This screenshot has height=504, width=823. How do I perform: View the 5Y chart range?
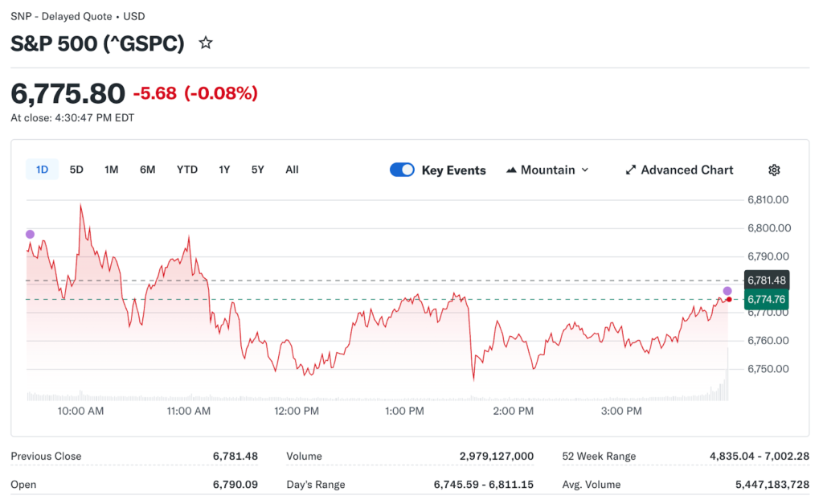(257, 170)
